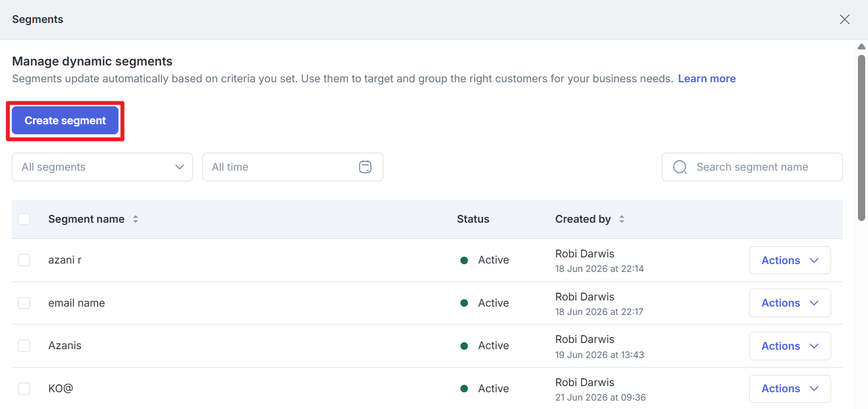Click date '18 Jun 2026 at 22:14'
The image size is (868, 409).
coord(599,269)
